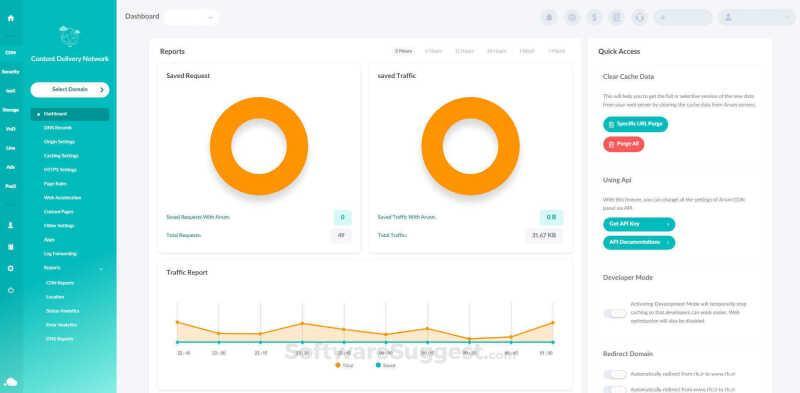Open the PaaS section in the left rail

11,186
